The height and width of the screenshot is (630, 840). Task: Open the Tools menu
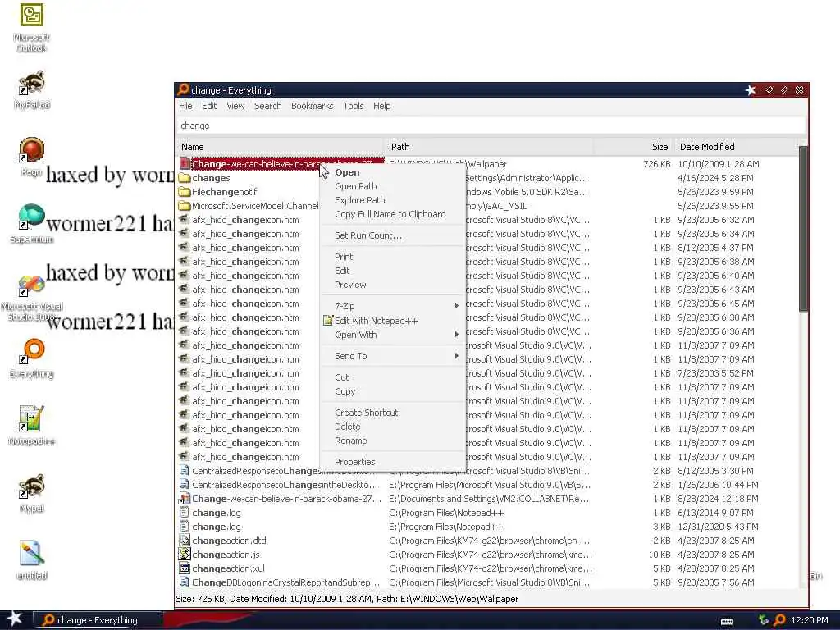point(354,106)
